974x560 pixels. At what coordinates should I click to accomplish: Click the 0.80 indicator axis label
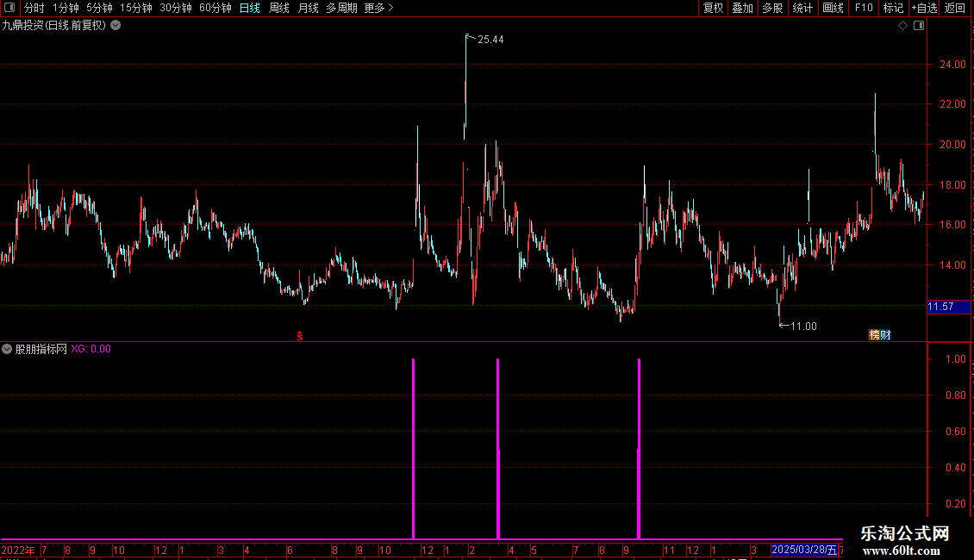click(955, 395)
